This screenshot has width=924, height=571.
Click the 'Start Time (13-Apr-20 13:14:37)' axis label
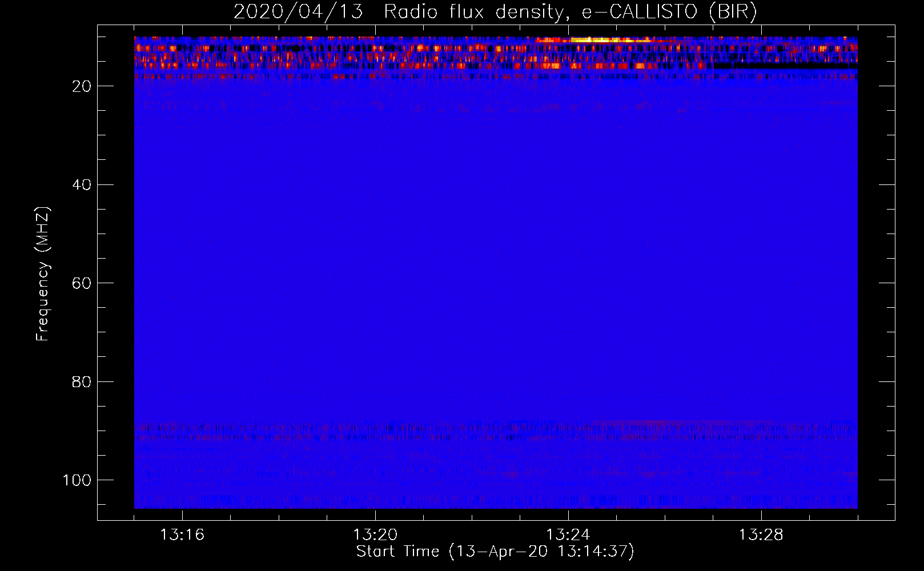pyautogui.click(x=495, y=552)
